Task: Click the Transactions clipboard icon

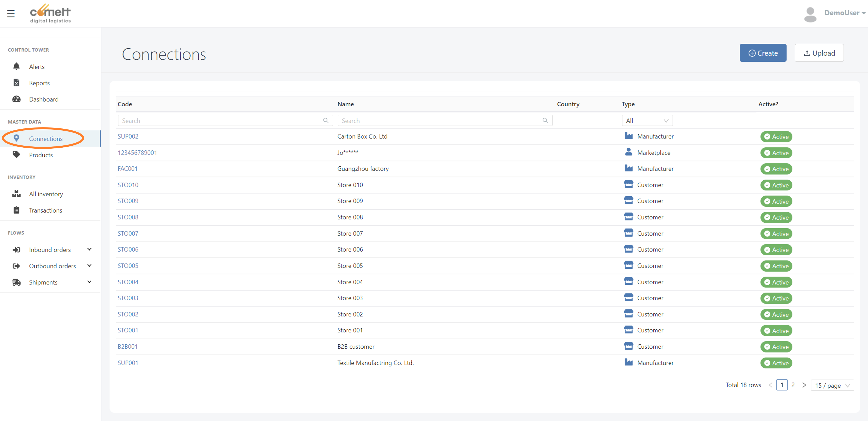Action: (16, 210)
